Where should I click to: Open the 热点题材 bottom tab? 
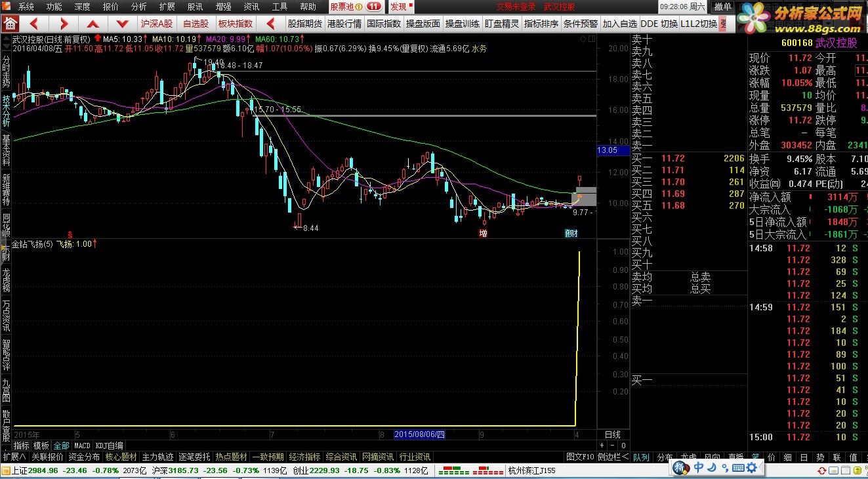[232, 457]
